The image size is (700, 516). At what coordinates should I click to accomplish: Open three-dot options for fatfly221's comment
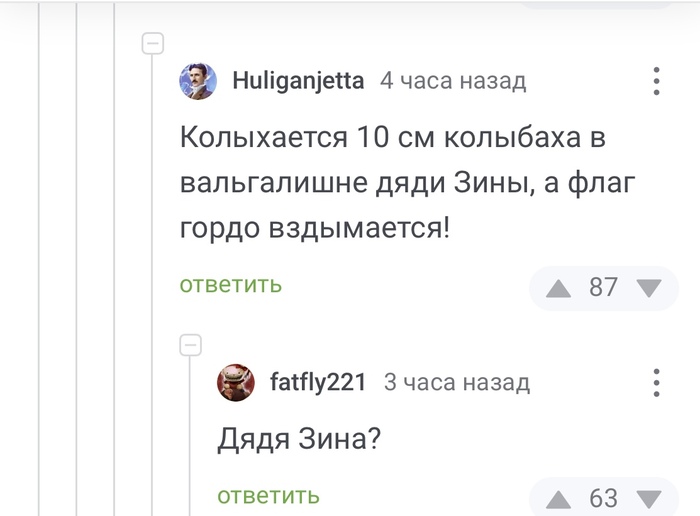pos(657,382)
